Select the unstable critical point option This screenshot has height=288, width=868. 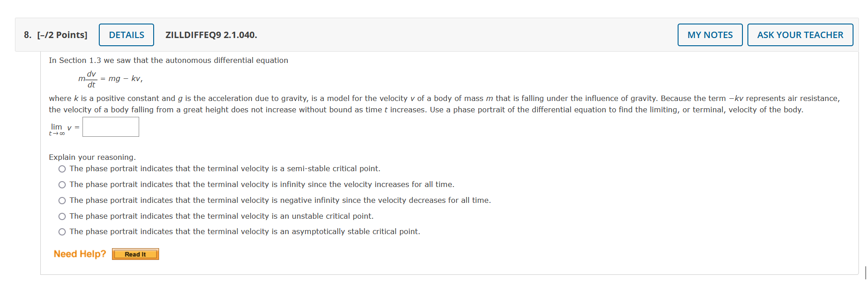tap(61, 216)
